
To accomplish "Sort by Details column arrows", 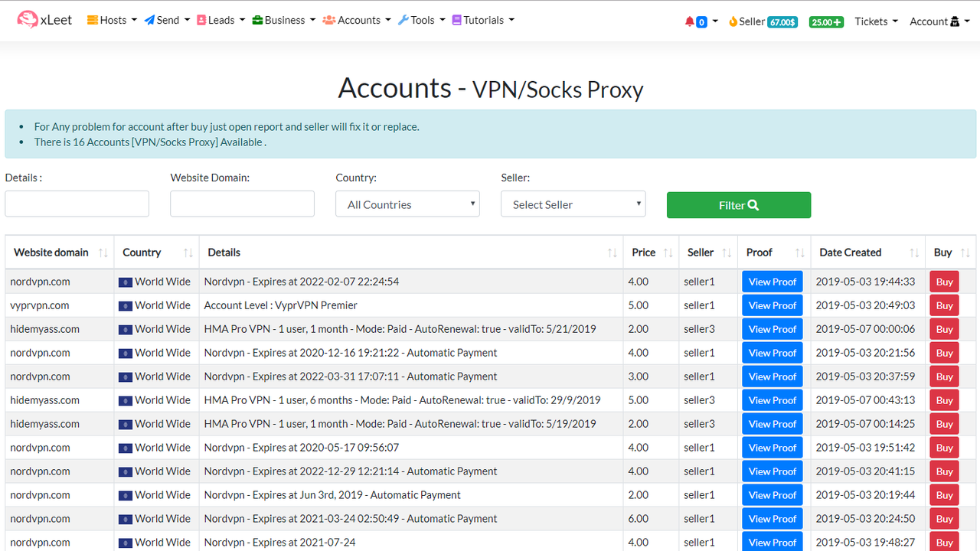I will [x=612, y=253].
